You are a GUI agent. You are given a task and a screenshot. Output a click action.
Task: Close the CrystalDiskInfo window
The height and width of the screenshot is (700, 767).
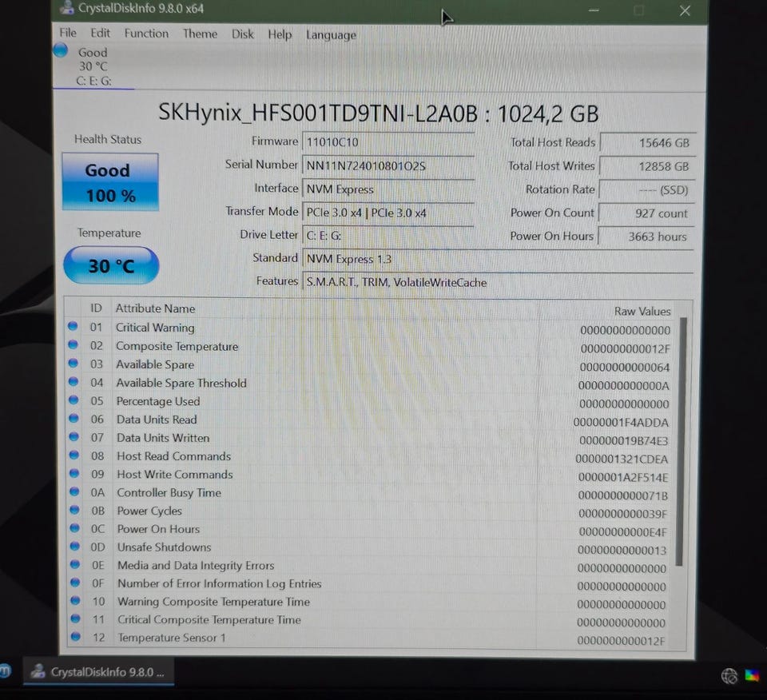[685, 10]
